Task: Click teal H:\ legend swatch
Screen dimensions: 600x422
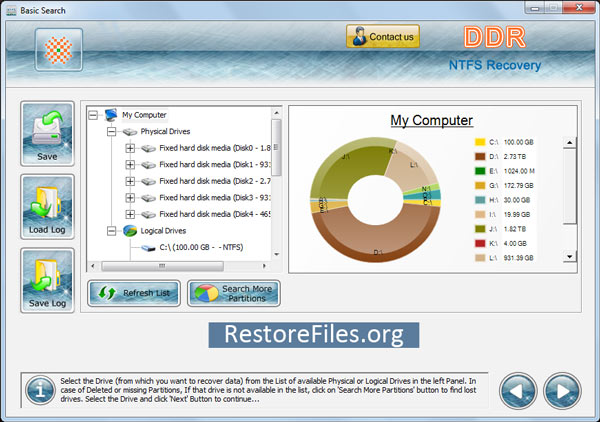Action: point(480,200)
